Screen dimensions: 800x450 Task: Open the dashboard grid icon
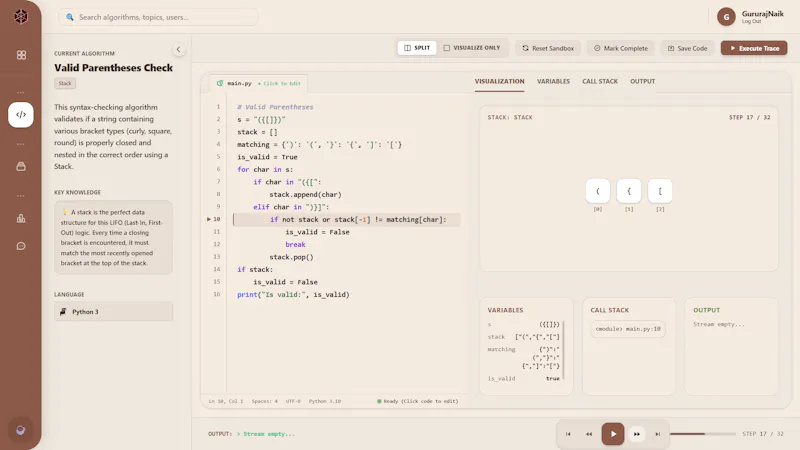(21, 55)
